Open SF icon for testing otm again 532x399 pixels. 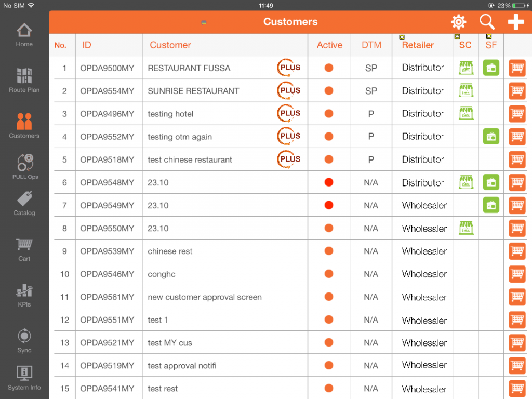point(491,137)
